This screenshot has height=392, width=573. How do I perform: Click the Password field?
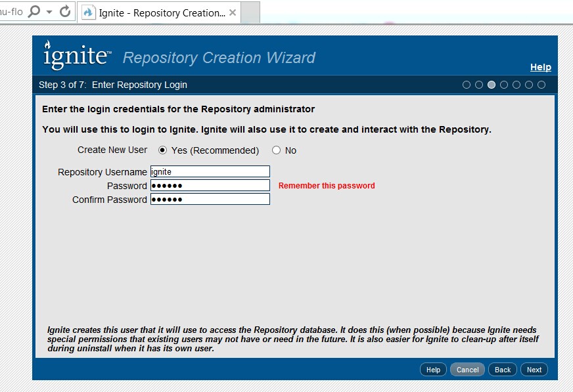pos(210,185)
